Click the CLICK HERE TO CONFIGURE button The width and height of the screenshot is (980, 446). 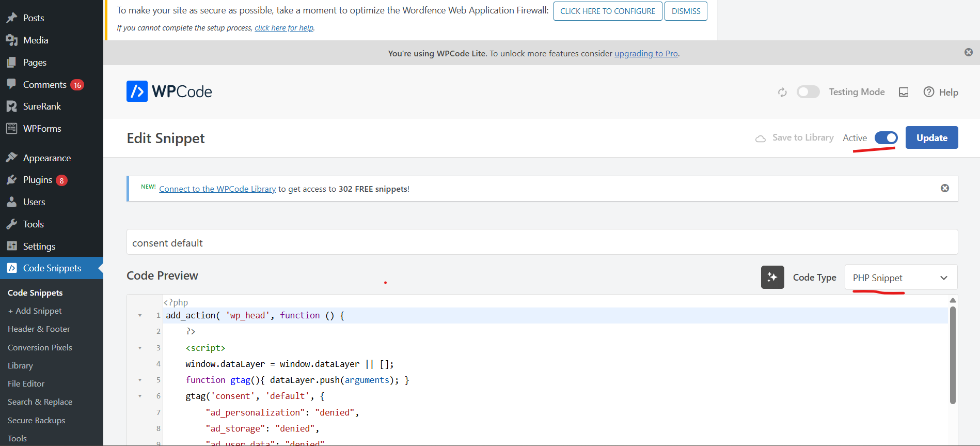[608, 11]
